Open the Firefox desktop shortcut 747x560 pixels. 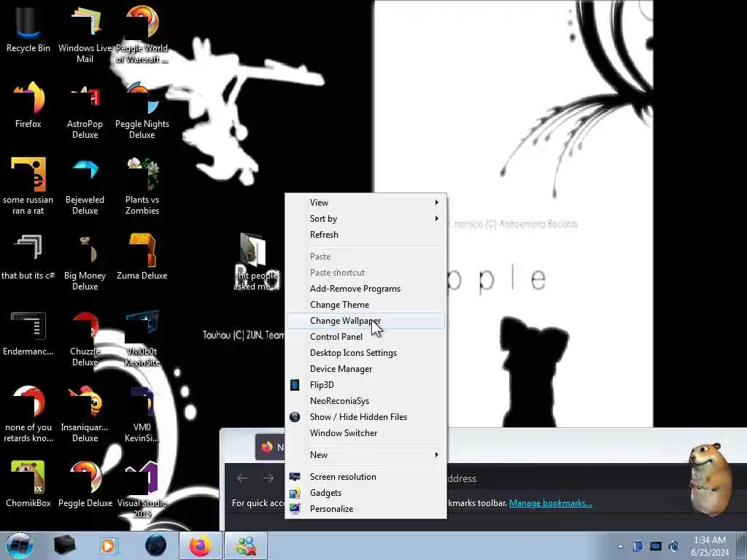pos(28,105)
